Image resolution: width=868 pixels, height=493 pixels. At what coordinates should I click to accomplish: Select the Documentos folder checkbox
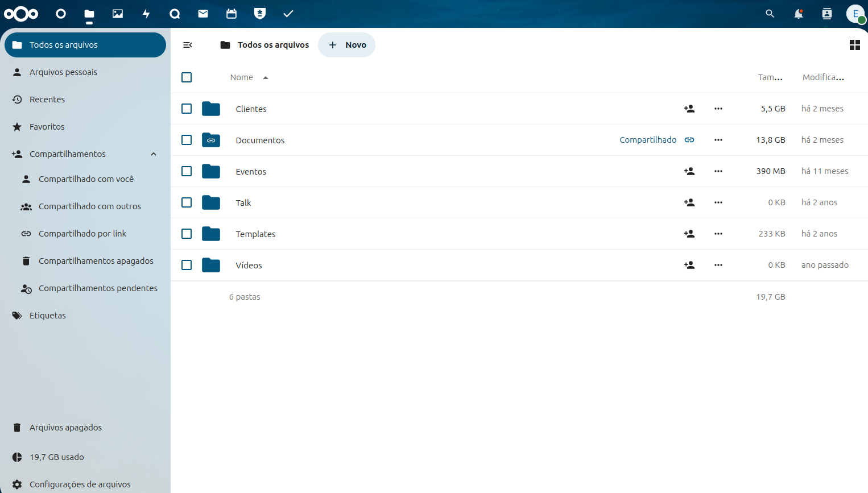(187, 140)
